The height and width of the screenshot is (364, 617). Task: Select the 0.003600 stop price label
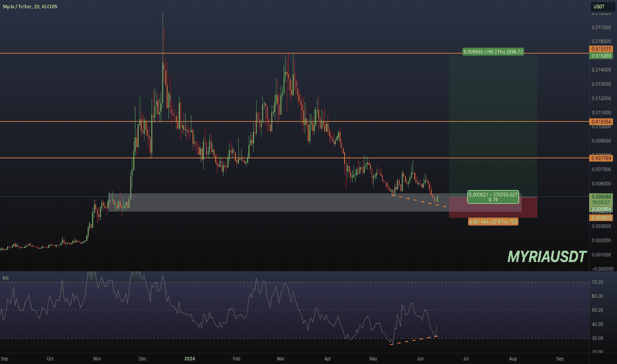(x=601, y=218)
